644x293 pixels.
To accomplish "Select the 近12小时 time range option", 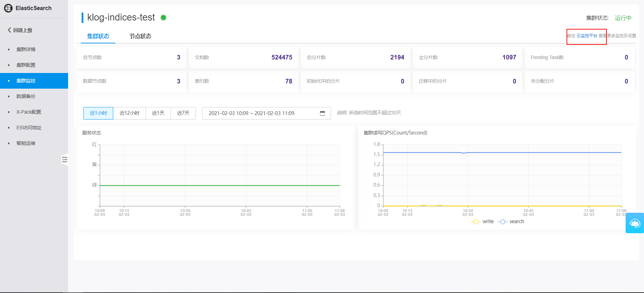I will click(129, 113).
